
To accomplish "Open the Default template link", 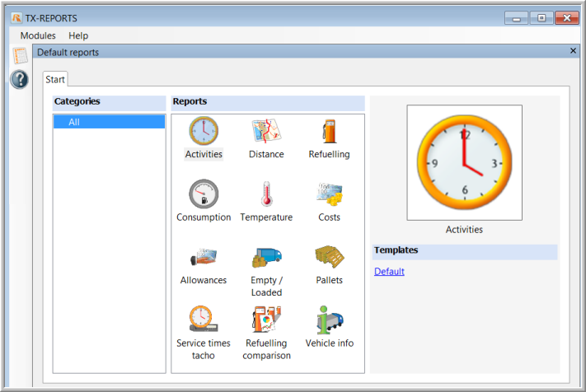I will point(389,272).
